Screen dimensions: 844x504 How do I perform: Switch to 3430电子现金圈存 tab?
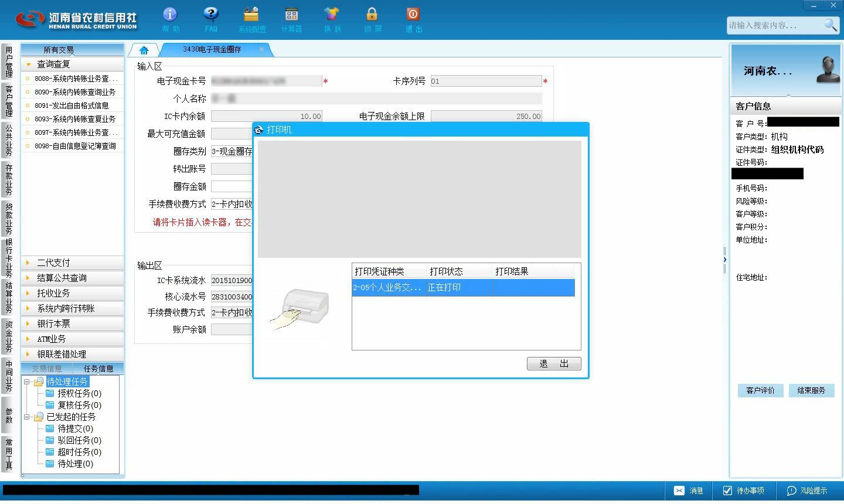(212, 50)
